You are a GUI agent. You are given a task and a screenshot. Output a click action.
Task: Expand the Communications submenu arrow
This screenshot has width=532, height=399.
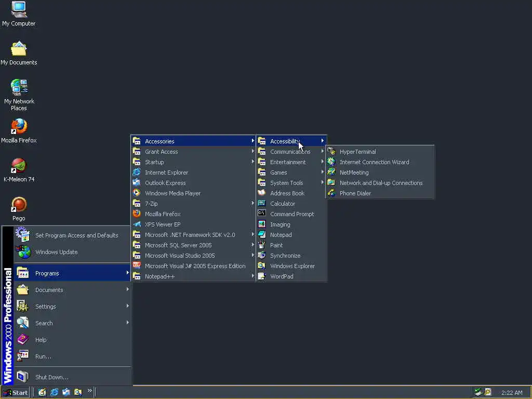322,151
